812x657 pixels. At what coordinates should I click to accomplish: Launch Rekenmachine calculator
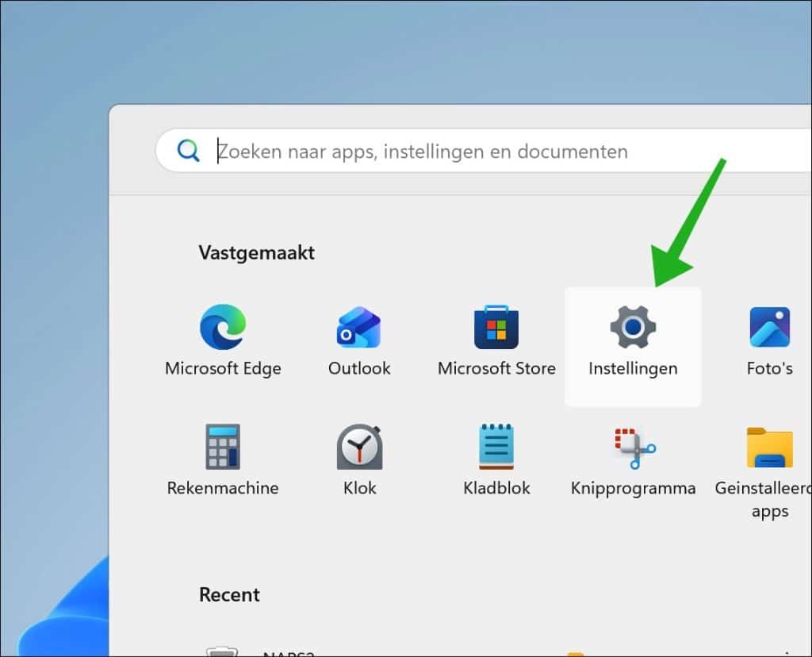pos(223,460)
